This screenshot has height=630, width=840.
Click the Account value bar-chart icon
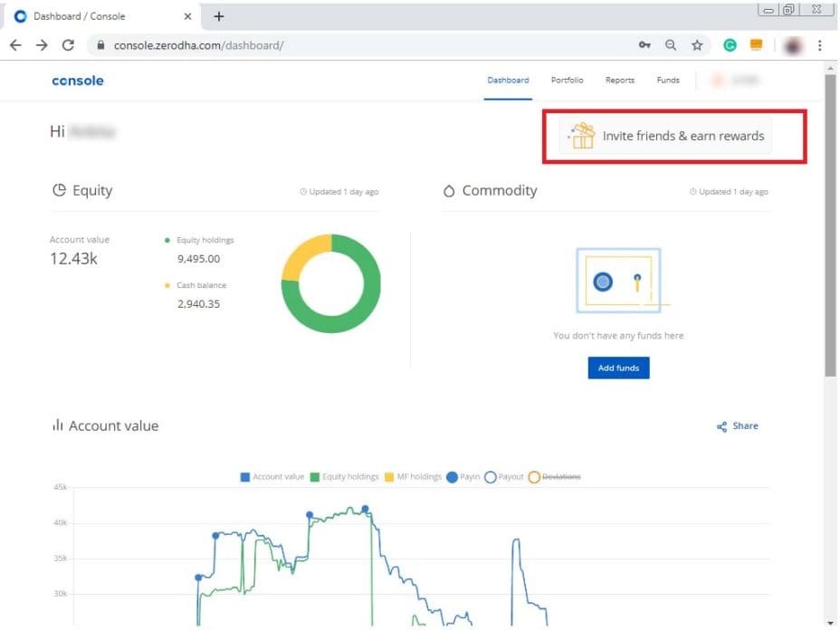point(58,425)
